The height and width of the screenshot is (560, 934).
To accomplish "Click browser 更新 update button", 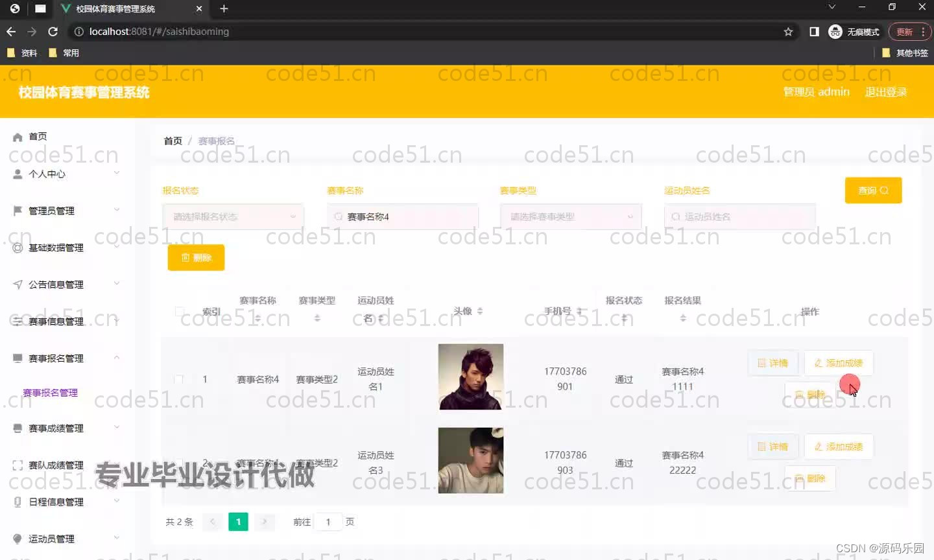I will click(x=909, y=32).
